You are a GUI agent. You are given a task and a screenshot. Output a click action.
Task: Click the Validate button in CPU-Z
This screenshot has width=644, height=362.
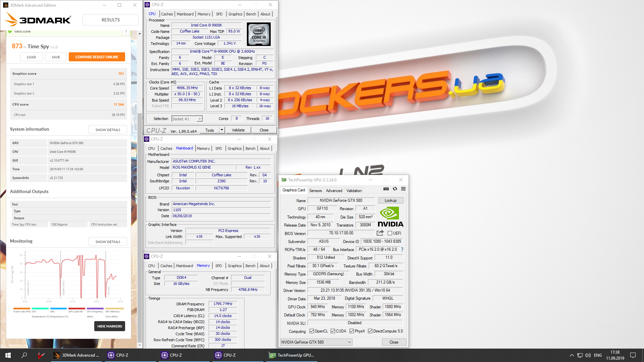pos(238,130)
